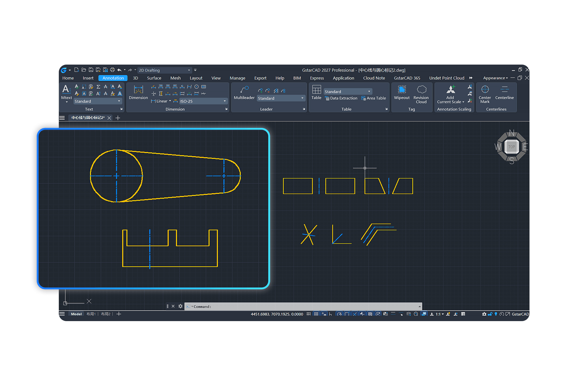Click Add Current Scale icon
The image size is (588, 386).
pos(450,94)
